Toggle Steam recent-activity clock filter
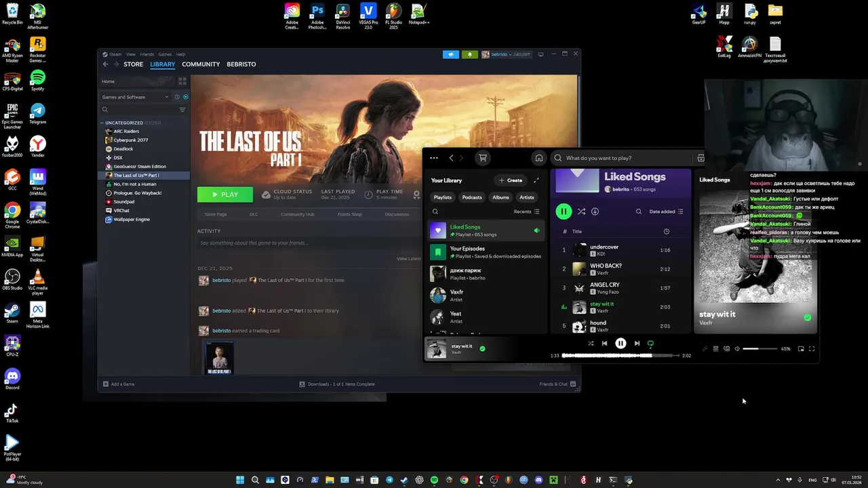 click(177, 97)
